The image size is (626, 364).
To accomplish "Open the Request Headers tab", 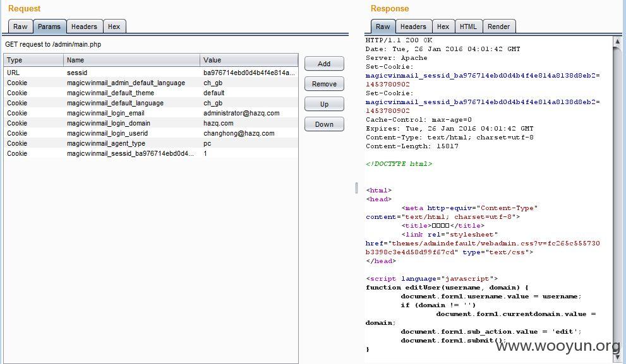I will tap(84, 26).
